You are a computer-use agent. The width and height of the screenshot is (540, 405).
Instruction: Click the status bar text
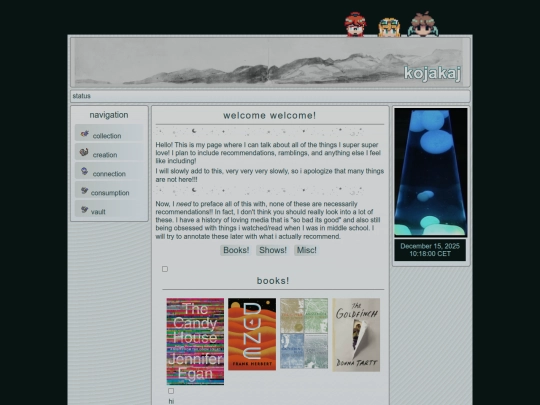82,96
